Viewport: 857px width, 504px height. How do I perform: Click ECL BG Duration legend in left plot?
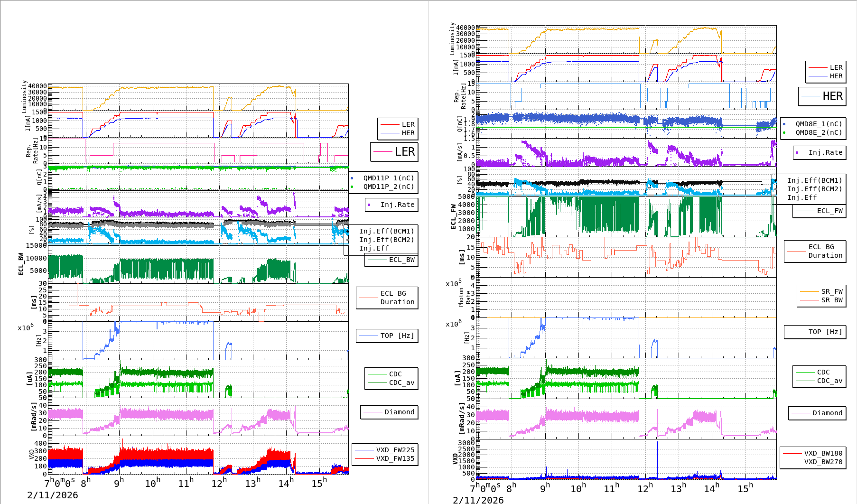(387, 298)
